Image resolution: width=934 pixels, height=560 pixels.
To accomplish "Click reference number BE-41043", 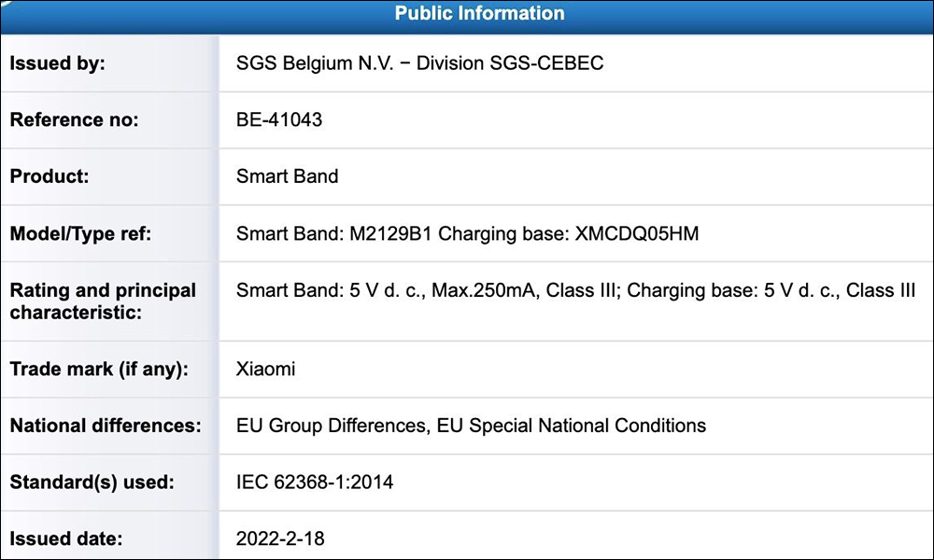I will click(x=278, y=119).
